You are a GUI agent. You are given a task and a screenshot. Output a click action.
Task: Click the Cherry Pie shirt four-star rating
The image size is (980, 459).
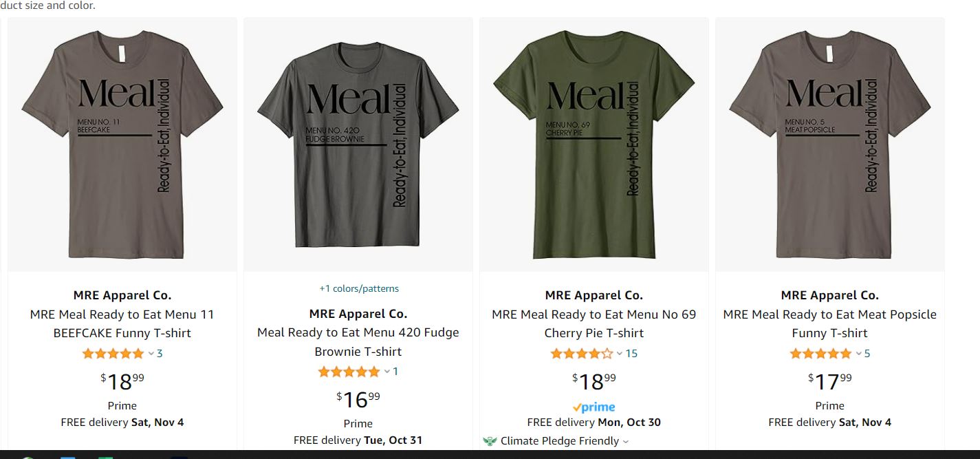click(x=581, y=354)
